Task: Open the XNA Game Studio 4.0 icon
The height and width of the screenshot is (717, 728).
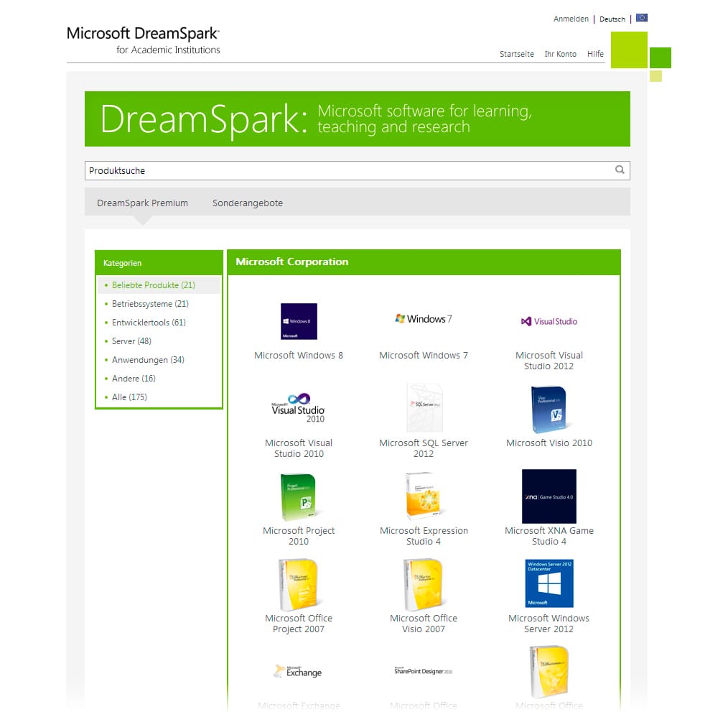Action: [x=549, y=496]
